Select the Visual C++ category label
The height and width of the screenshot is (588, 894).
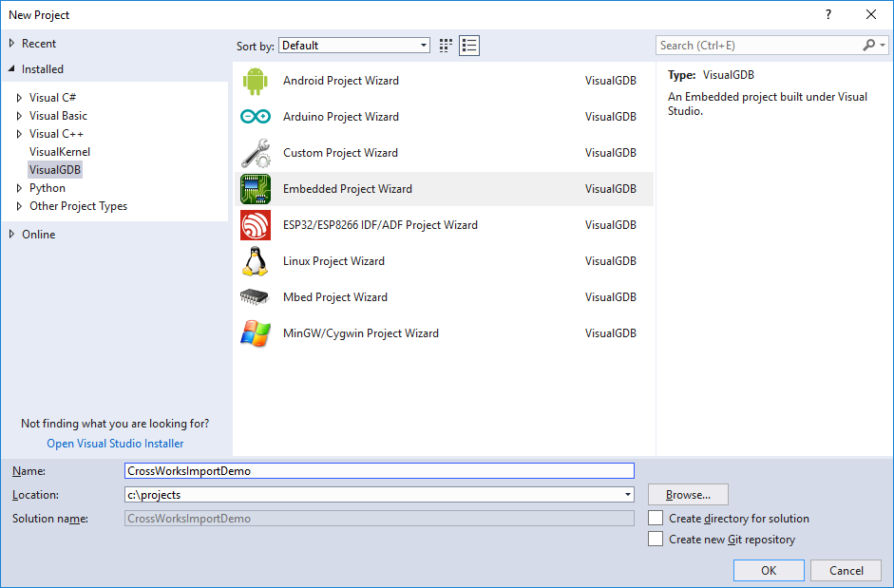(x=56, y=134)
